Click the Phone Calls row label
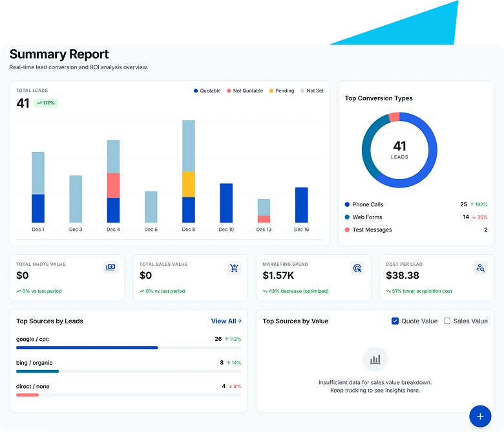 click(368, 204)
